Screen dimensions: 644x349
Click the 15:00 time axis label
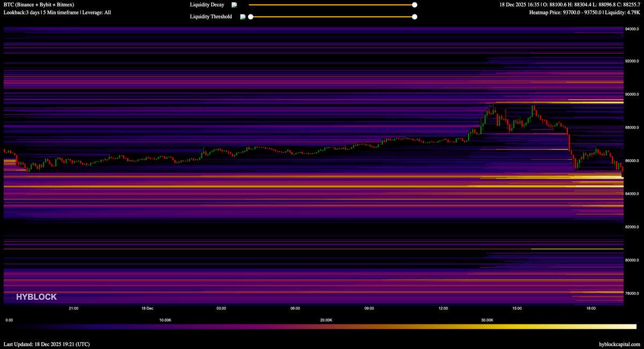point(517,308)
